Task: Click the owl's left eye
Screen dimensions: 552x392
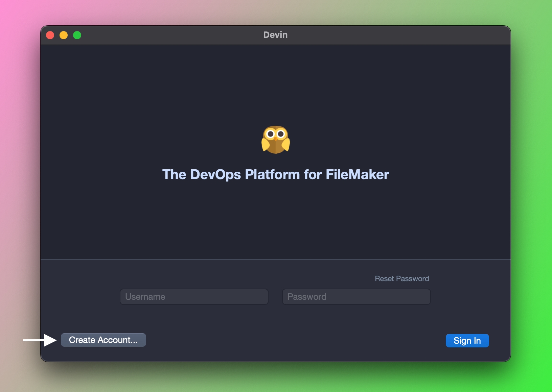Action: click(x=270, y=134)
